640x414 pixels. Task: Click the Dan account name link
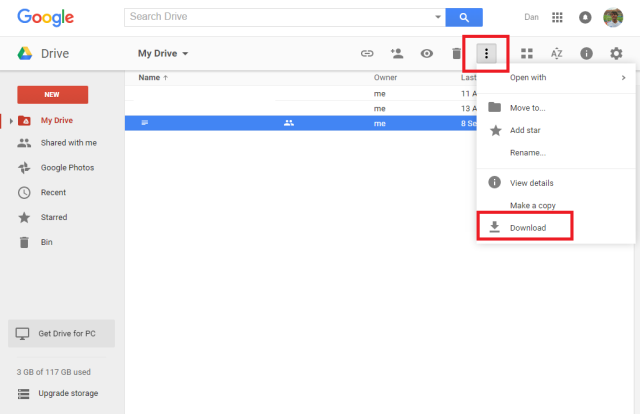[531, 17]
